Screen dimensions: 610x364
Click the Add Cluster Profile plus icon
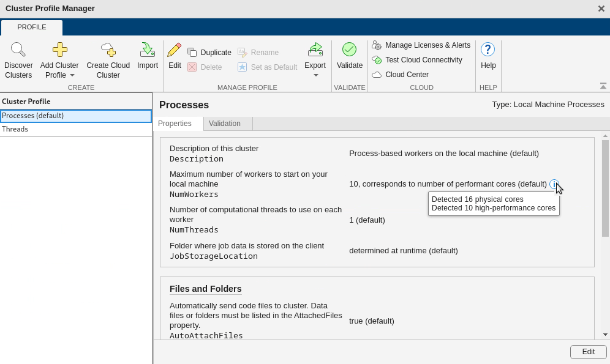[59, 50]
